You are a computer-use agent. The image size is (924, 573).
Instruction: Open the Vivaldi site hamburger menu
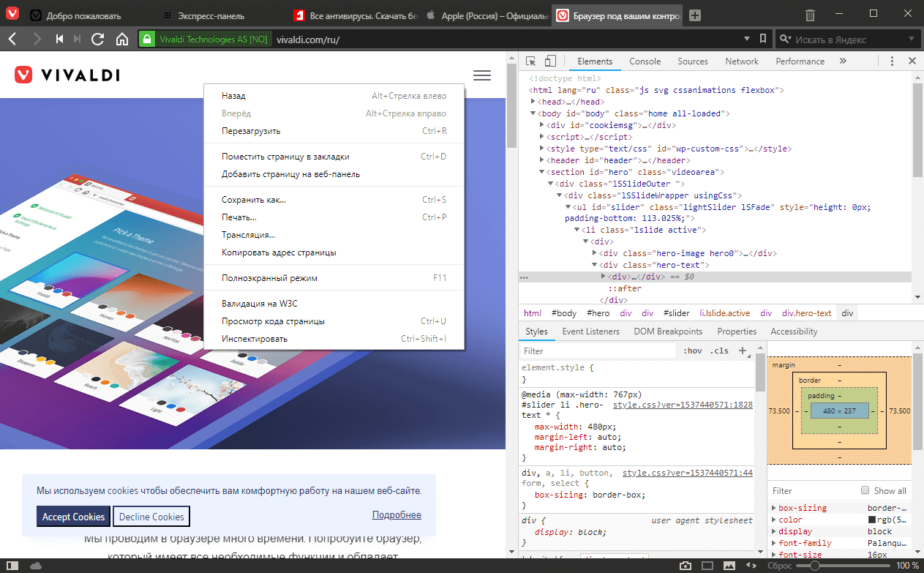tap(482, 75)
